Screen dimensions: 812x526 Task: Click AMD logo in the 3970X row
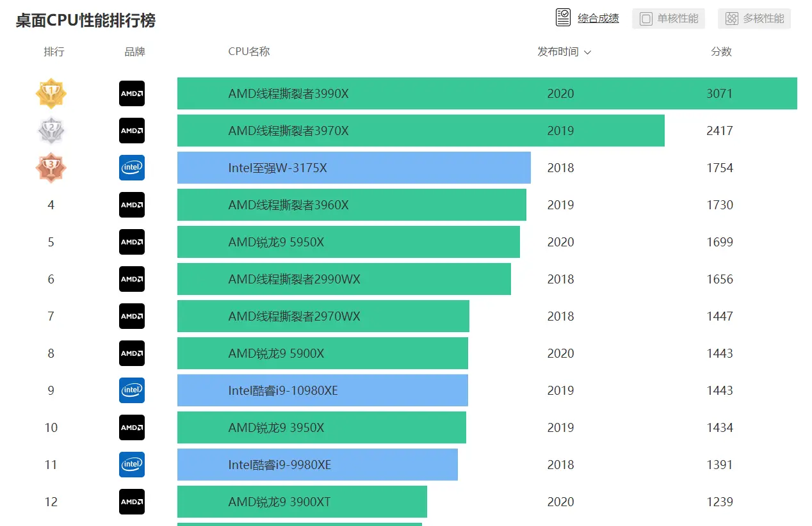coord(132,131)
